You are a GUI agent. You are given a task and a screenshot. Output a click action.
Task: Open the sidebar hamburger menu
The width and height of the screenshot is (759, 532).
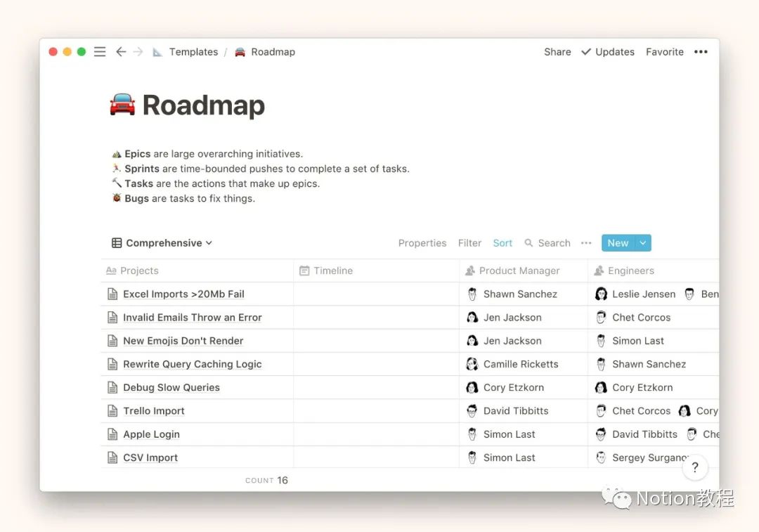coord(100,52)
